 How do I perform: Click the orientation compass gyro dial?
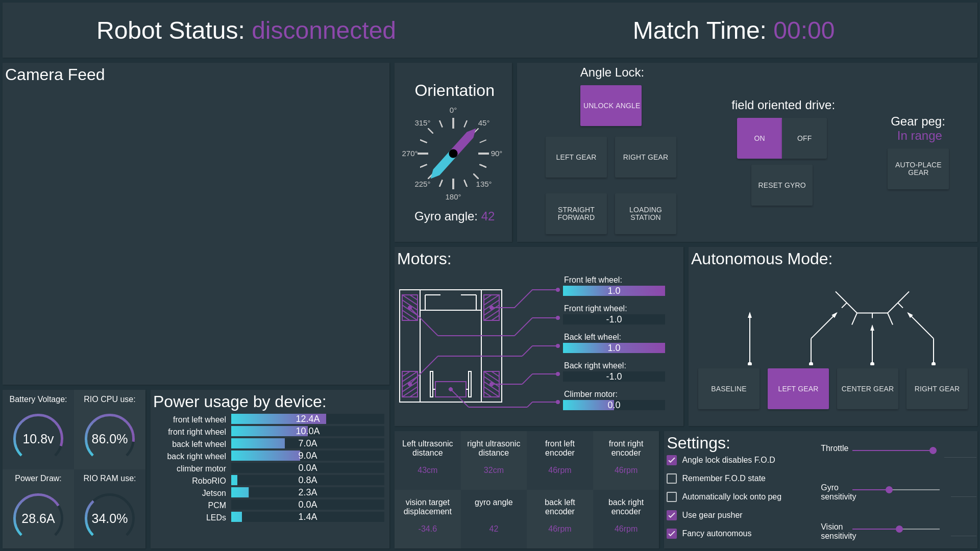pos(453,154)
